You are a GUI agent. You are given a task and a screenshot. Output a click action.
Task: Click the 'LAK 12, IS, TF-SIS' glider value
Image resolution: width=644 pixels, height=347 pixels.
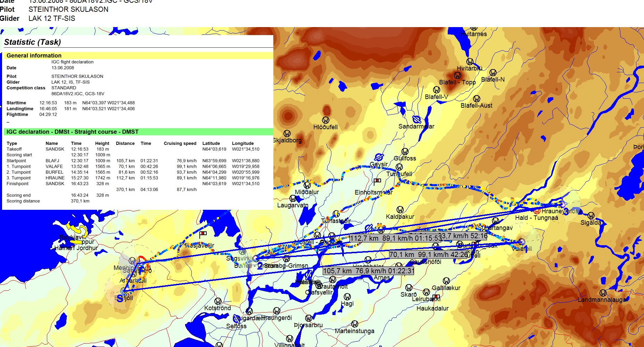[71, 82]
